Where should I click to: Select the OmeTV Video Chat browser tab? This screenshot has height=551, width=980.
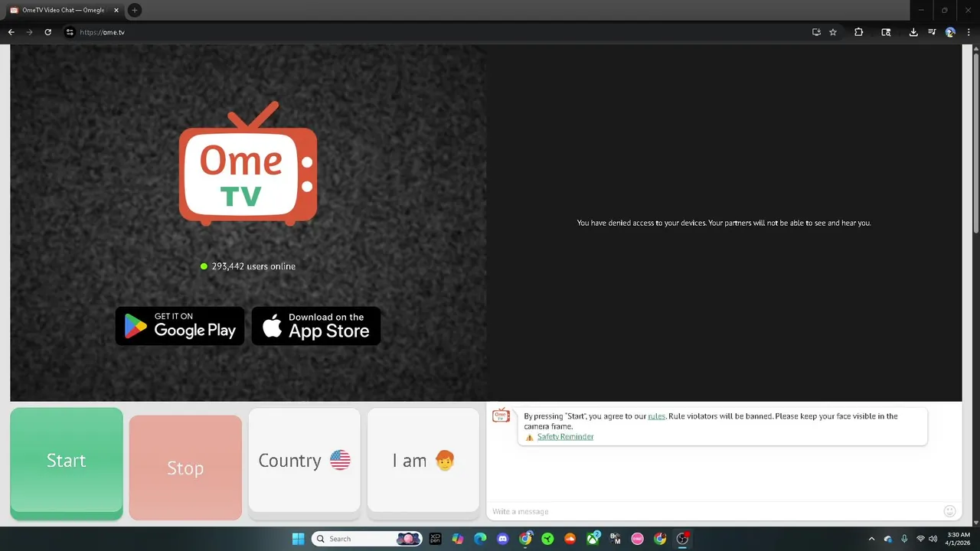pos(64,10)
